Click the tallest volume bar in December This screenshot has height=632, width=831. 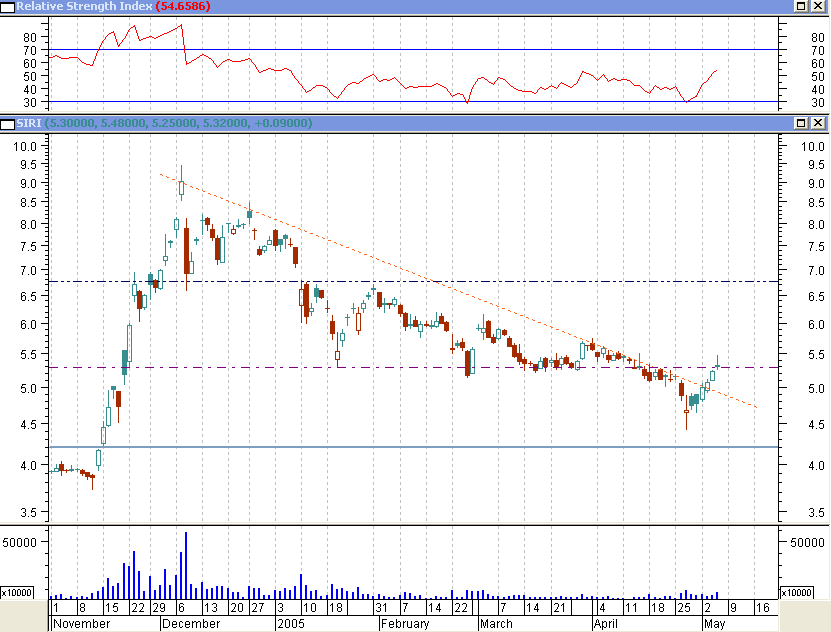click(186, 565)
